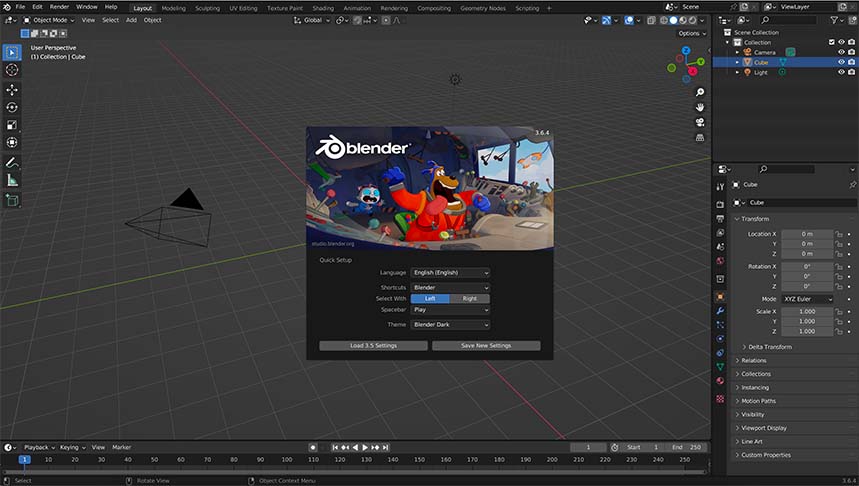The image size is (859, 486).
Task: Open the Texture properties checker tab
Action: click(720, 399)
